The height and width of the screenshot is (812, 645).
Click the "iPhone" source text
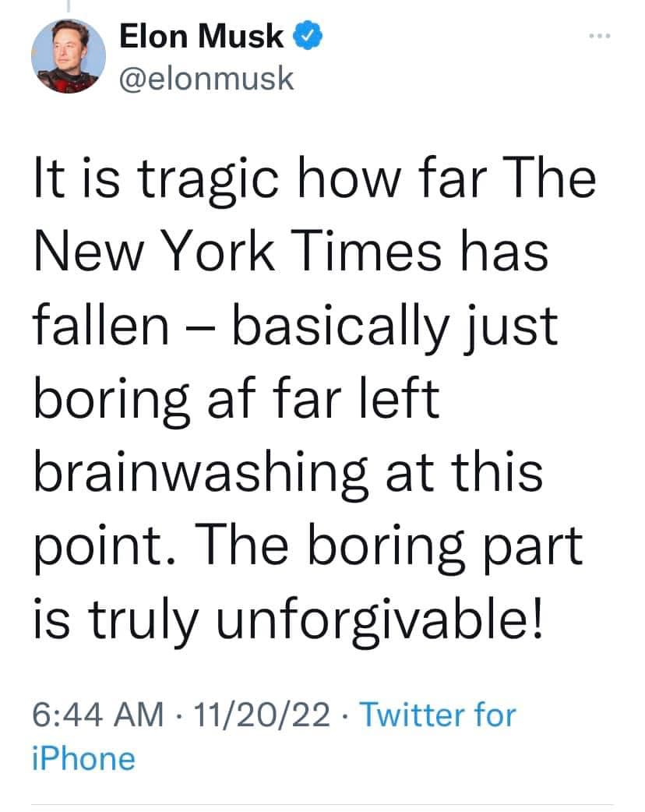click(x=83, y=758)
